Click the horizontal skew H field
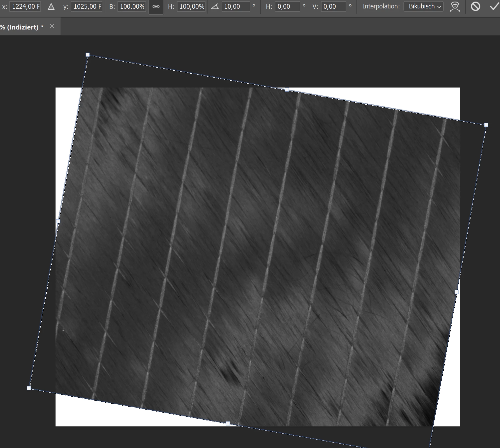 pyautogui.click(x=287, y=6)
